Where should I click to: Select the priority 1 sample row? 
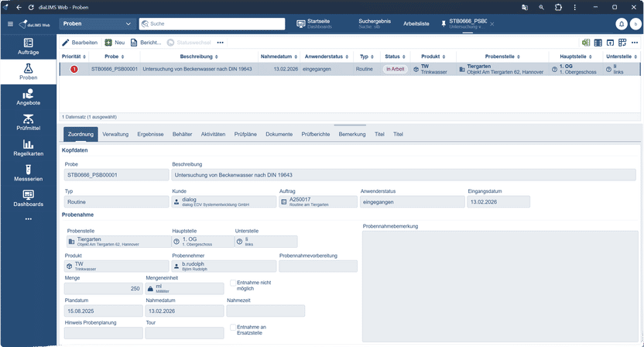(232, 69)
